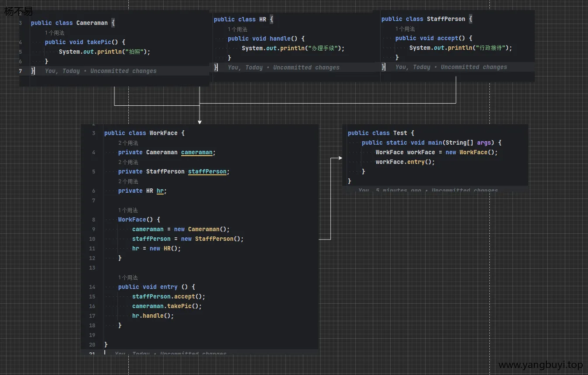Image resolution: width=588 pixels, height=375 pixels.
Task: Select the 'public static void main(String[] args)' line
Action: click(431, 142)
